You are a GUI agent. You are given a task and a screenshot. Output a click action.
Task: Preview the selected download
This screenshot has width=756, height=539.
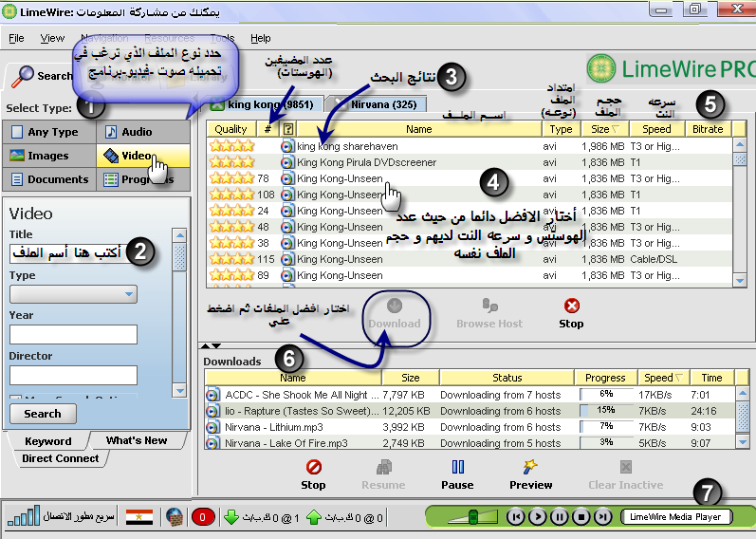(x=530, y=467)
